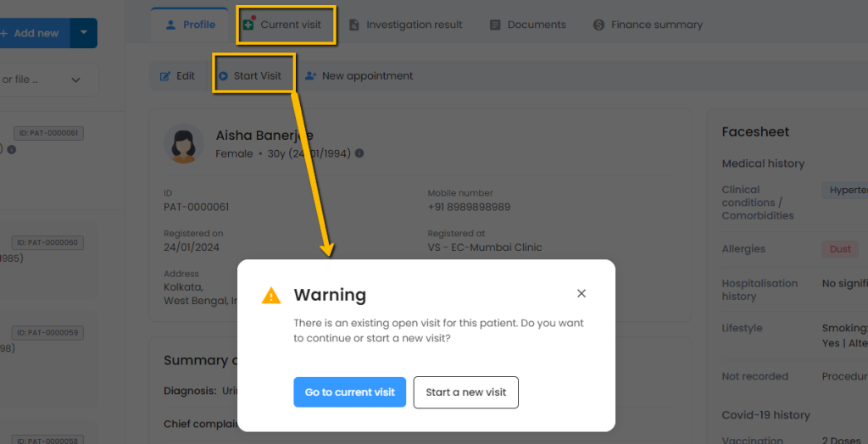The width and height of the screenshot is (868, 444).
Task: Expand the Add new dropdown arrow
Action: (83, 33)
